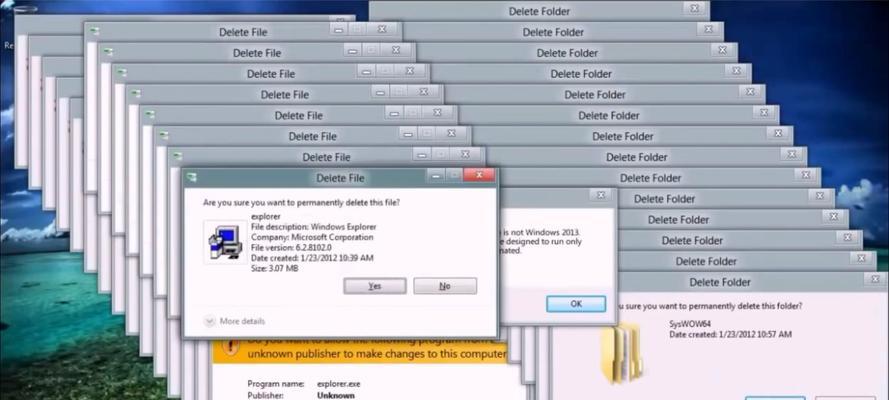Click 'Company: Microsoft Corporation' line
The image size is (889, 400).
tap(312, 237)
